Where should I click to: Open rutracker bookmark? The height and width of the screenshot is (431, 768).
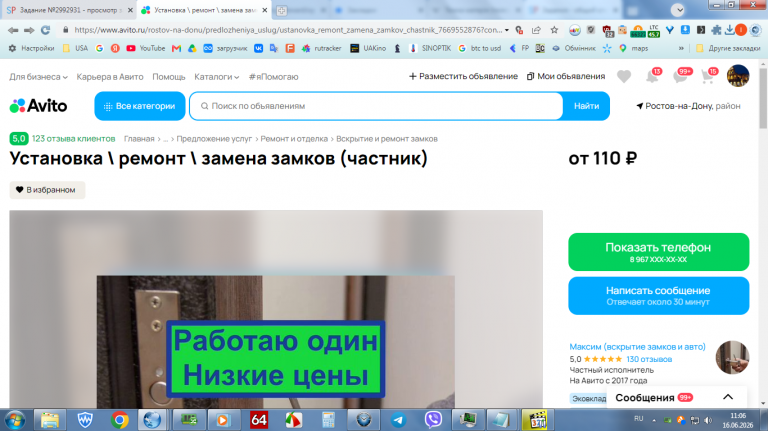321,48
